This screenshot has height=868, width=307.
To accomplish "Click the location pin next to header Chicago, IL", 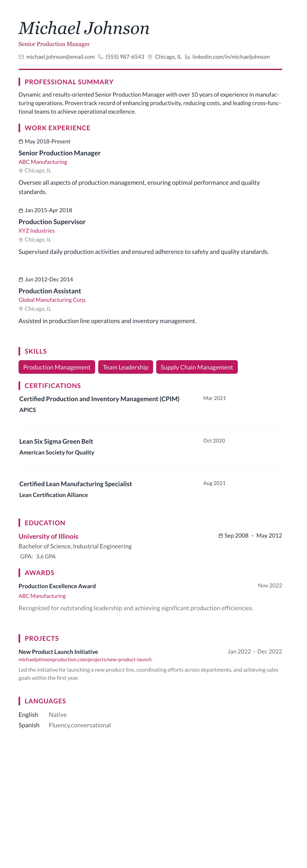I will 150,57.
